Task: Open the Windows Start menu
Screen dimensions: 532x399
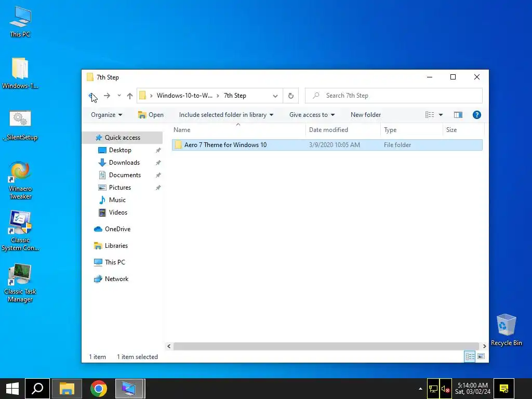Action: point(12,389)
